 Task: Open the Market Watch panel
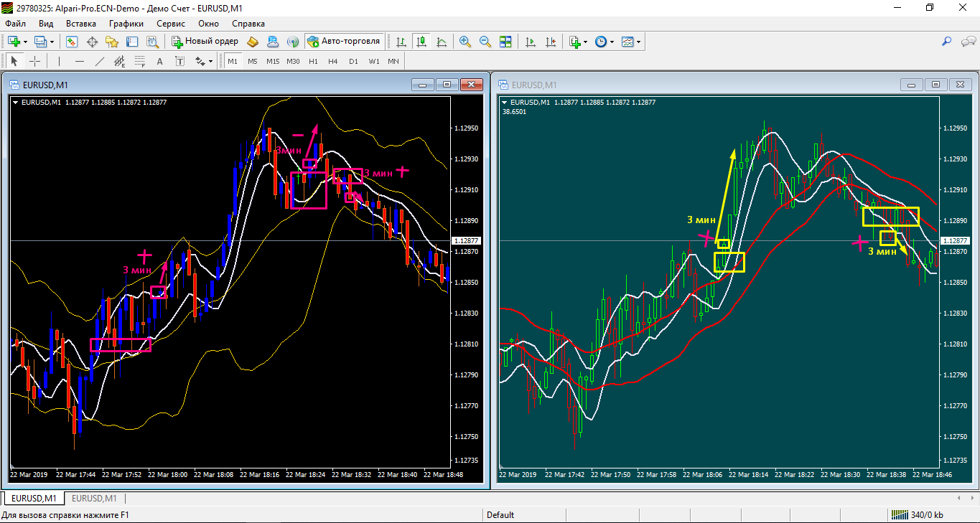[x=72, y=42]
